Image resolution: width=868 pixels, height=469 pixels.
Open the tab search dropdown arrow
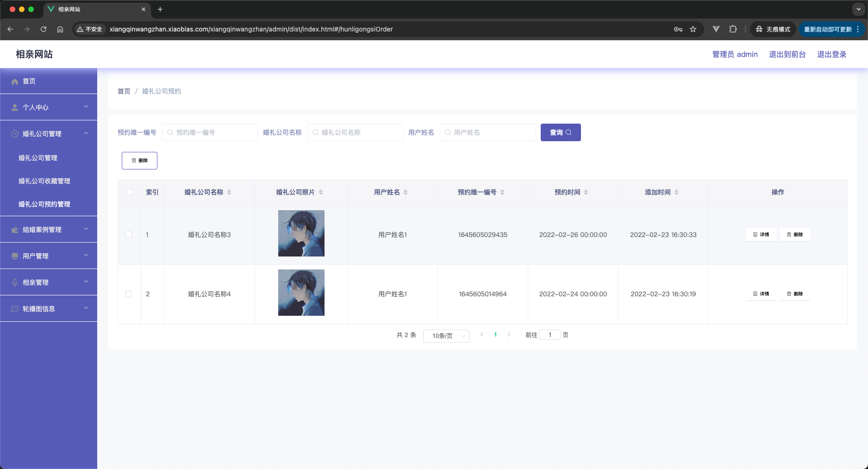tap(858, 9)
